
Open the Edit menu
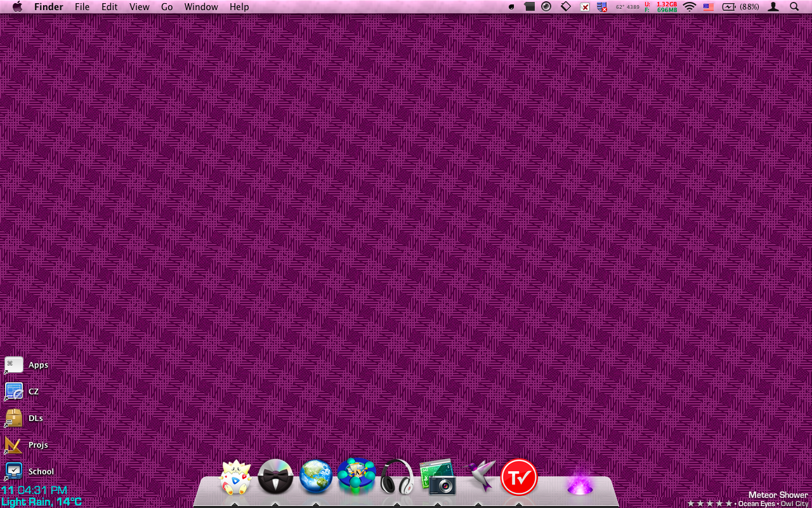tap(110, 7)
